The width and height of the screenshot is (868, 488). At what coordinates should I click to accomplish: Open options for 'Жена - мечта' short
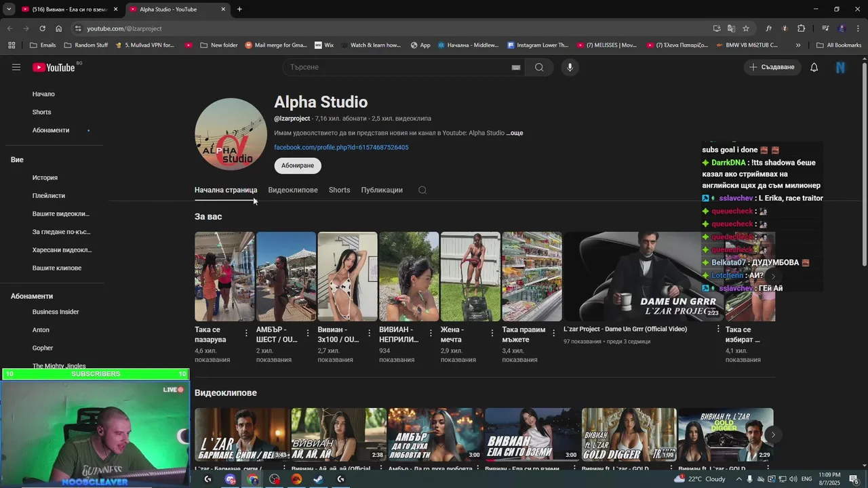click(x=492, y=333)
